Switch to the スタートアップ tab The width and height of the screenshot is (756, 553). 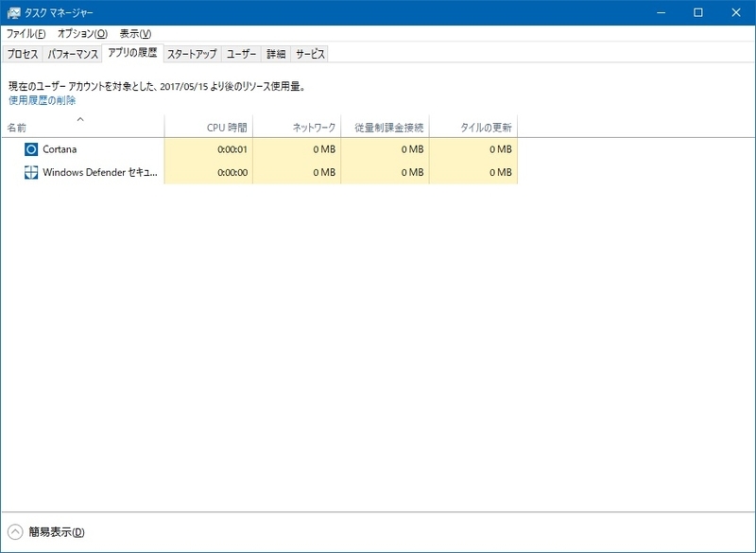pyautogui.click(x=192, y=54)
